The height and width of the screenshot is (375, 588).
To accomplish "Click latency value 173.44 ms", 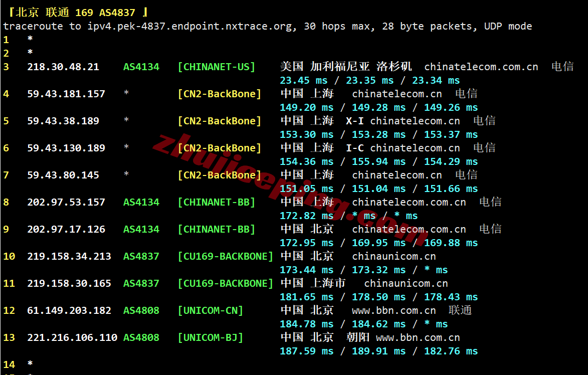I will 306,270.
